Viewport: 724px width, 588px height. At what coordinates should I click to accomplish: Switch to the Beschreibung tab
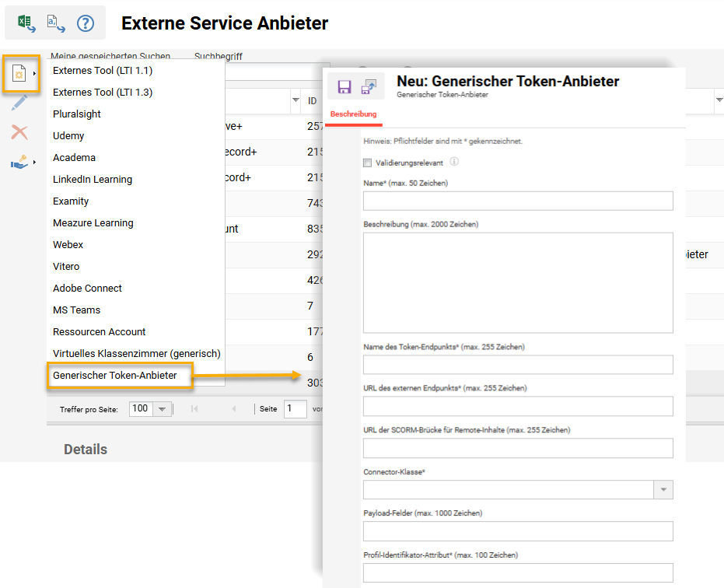click(353, 114)
